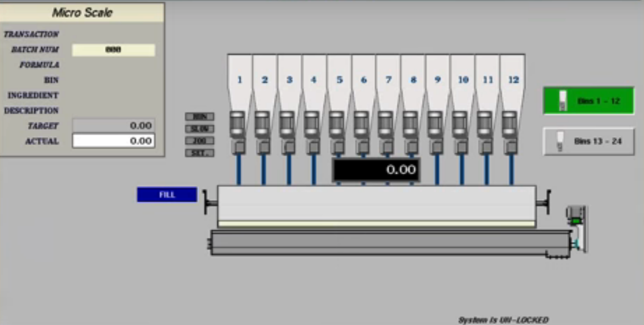Click the bin 5 hopper icon

tap(339, 79)
